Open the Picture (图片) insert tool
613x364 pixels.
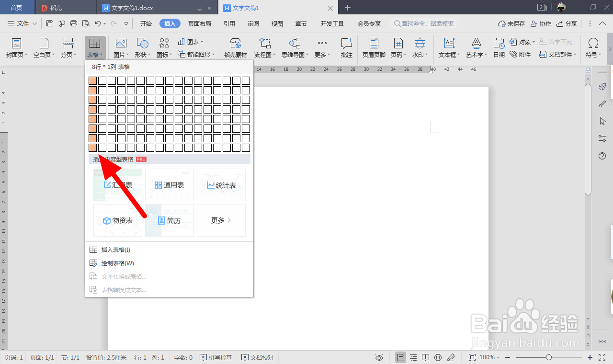tap(121, 48)
